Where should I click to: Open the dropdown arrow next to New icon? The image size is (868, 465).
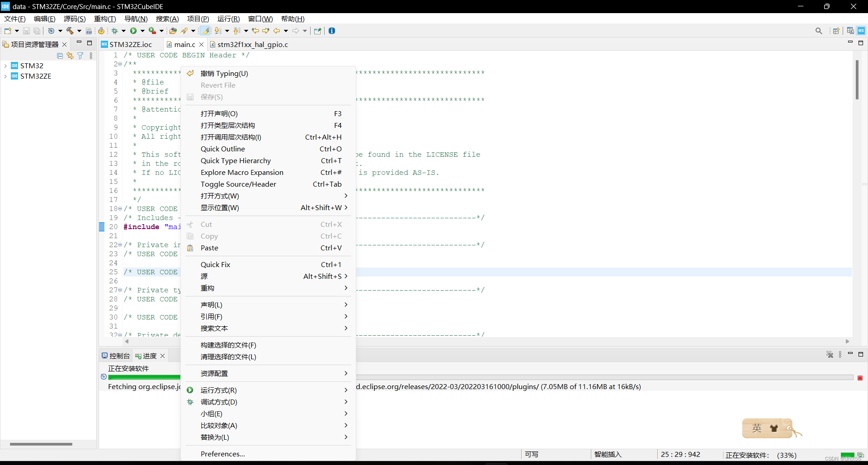click(17, 31)
